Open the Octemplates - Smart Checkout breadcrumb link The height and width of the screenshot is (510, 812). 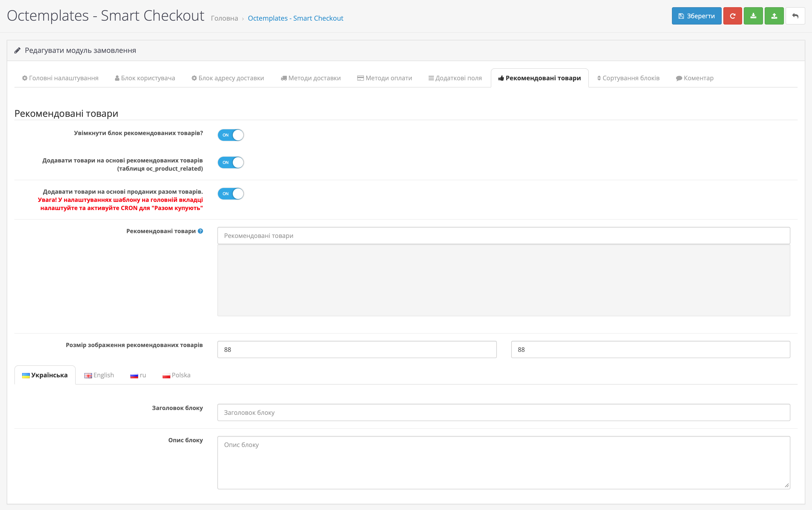point(295,18)
